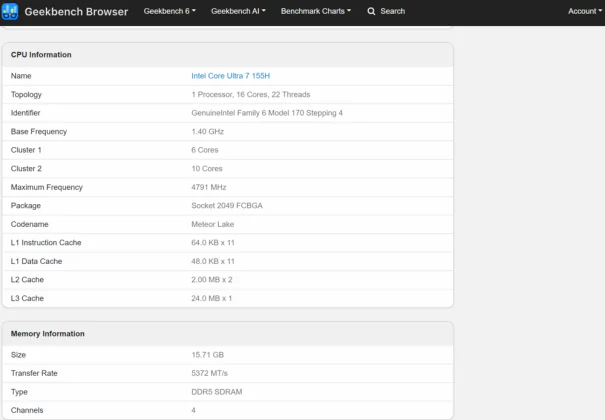The height and width of the screenshot is (420, 605).
Task: Click the 'L3 Cache' row label
Action: click(27, 298)
